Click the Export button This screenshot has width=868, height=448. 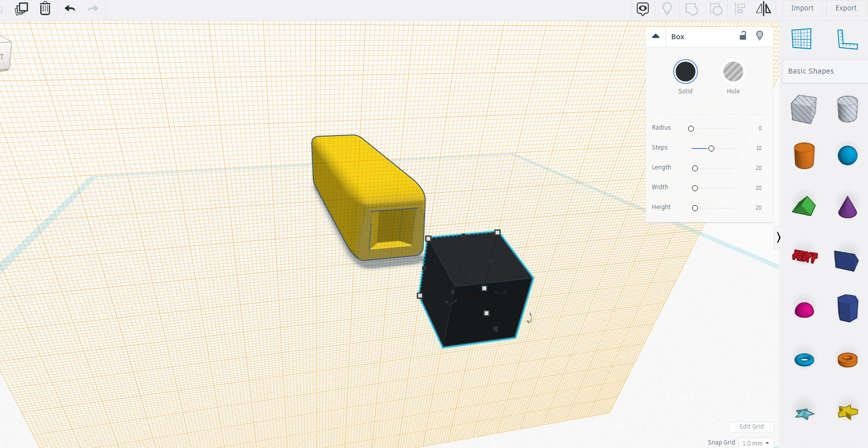[x=846, y=8]
